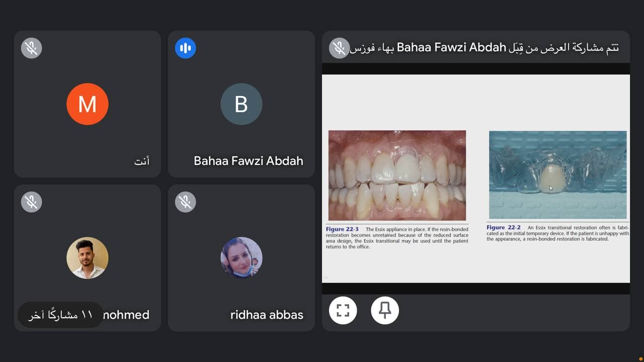Pin the shared presentation
The height and width of the screenshot is (362, 644).
click(x=385, y=311)
